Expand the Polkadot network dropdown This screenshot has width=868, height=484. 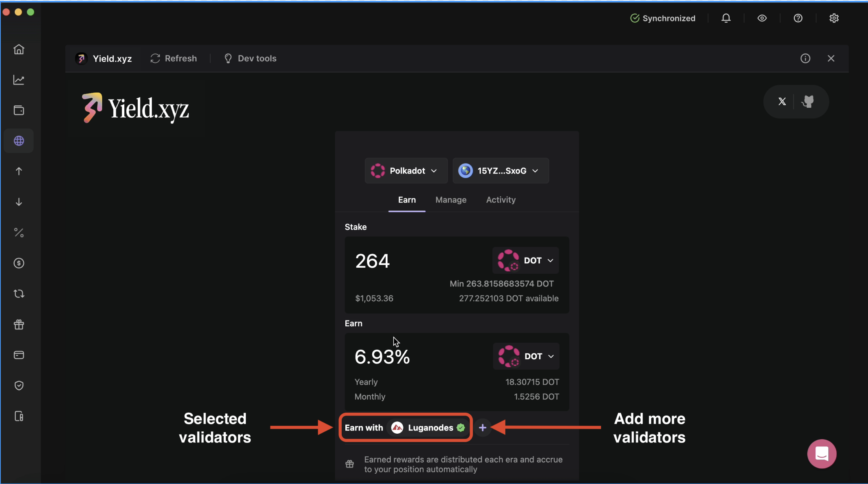pos(406,171)
